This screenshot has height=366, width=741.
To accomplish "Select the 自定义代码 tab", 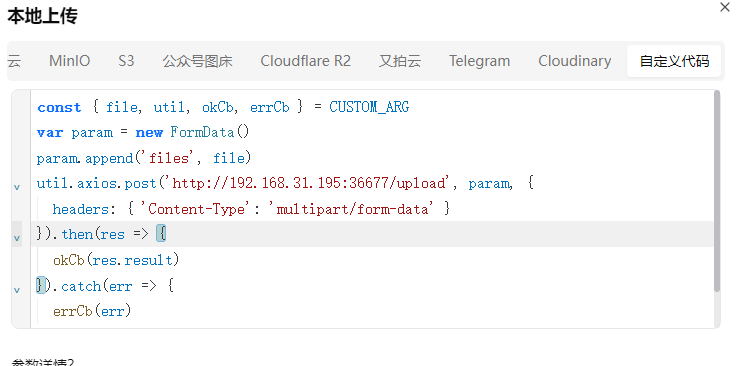I will click(x=674, y=61).
